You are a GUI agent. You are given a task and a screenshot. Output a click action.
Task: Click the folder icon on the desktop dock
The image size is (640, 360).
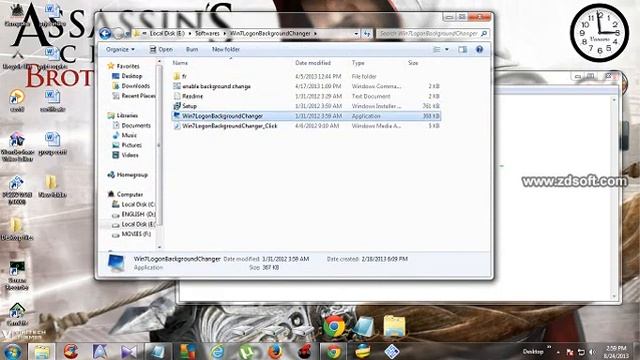point(394,326)
